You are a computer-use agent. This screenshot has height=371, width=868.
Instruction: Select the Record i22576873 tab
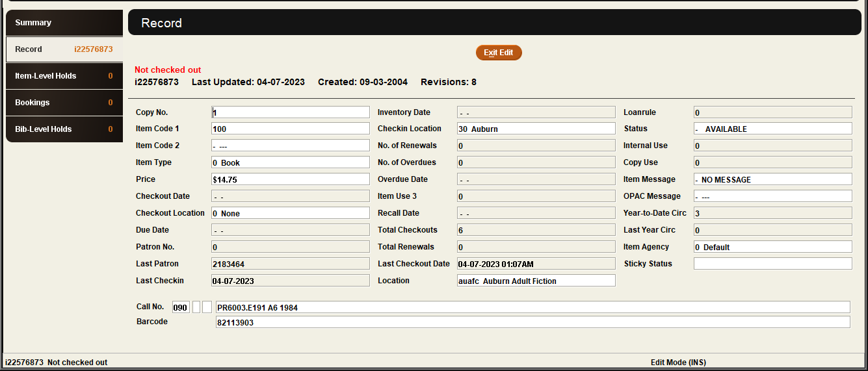[x=64, y=49]
